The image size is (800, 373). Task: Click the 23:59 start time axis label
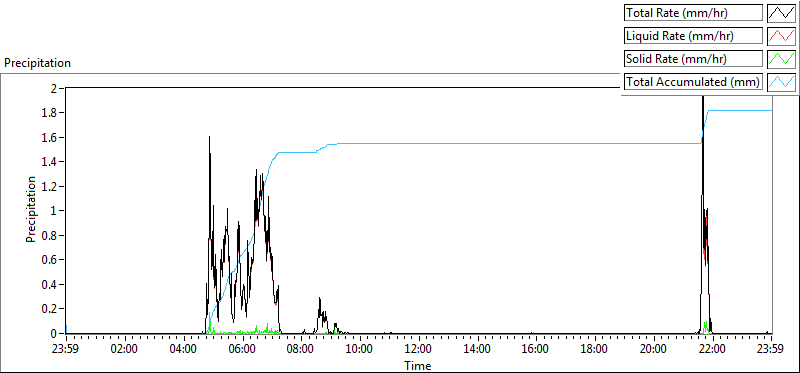tap(66, 350)
